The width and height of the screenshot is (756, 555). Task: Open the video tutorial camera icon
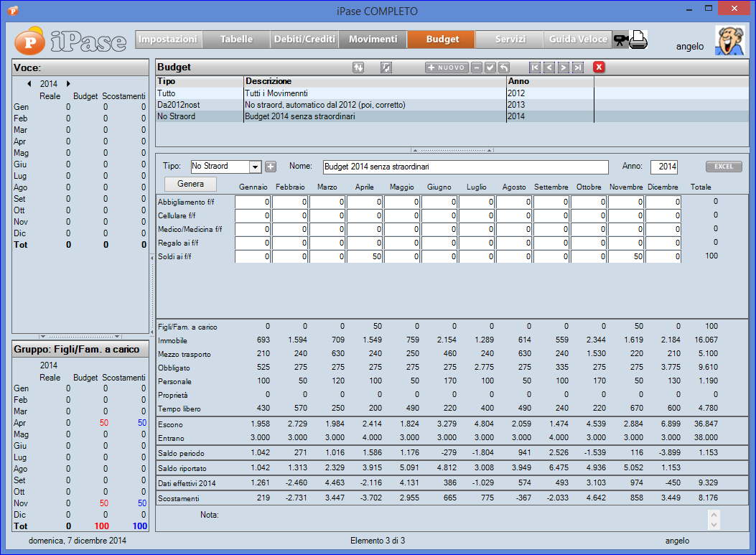point(620,39)
